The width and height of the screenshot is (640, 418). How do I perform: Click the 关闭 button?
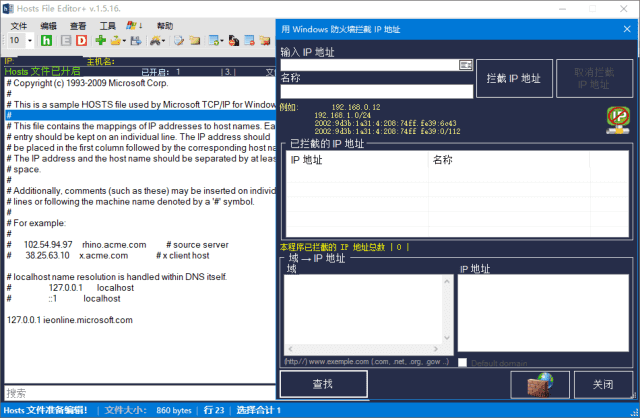pos(602,384)
